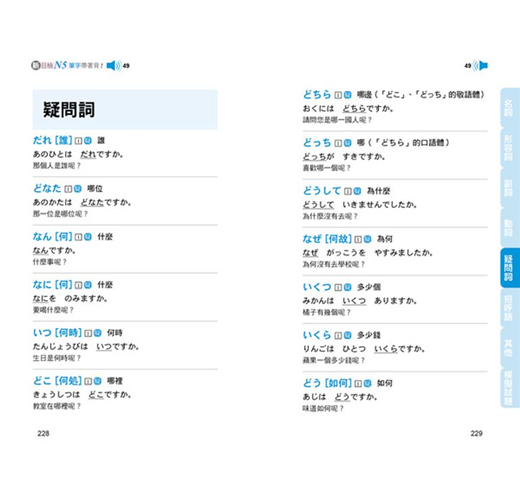Select the highlighted 疑問詞 side tab

(x=510, y=268)
